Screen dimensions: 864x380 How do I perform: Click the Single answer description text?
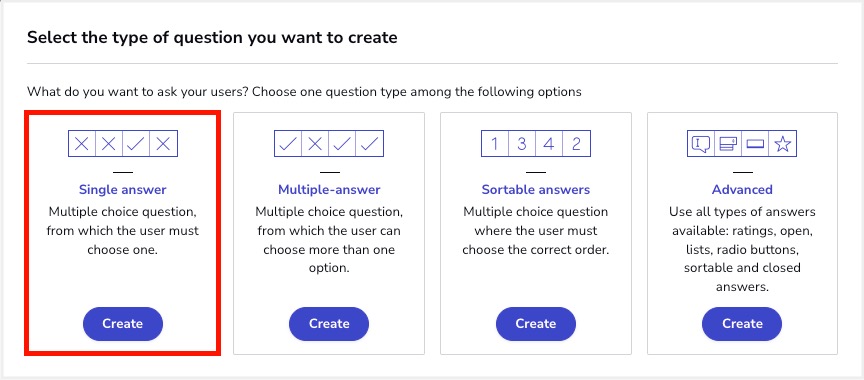[123, 231]
